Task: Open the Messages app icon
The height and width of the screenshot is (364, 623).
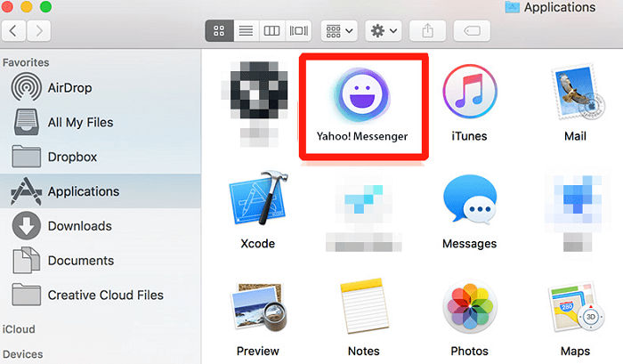Action: click(x=470, y=198)
